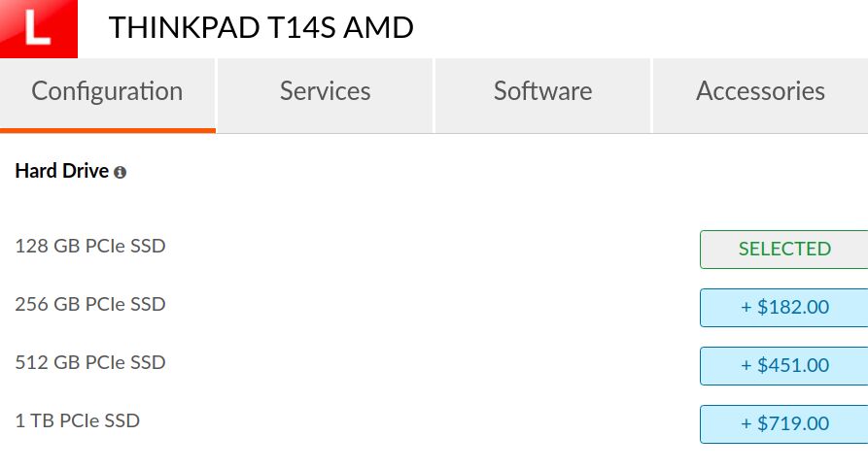
Task: Click the green SELECTED button
Action: (x=783, y=250)
